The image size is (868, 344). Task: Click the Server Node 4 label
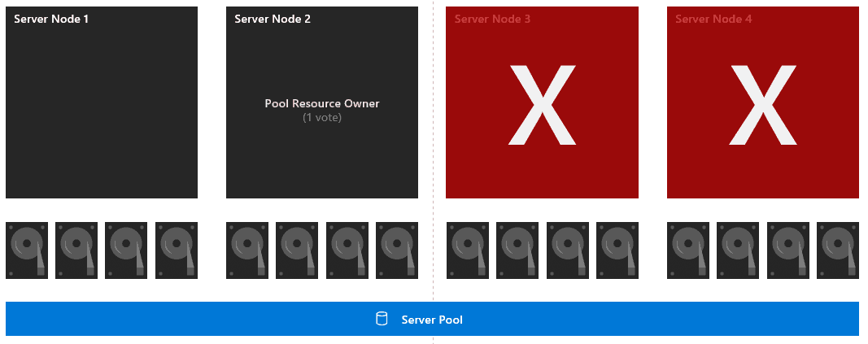coord(713,20)
